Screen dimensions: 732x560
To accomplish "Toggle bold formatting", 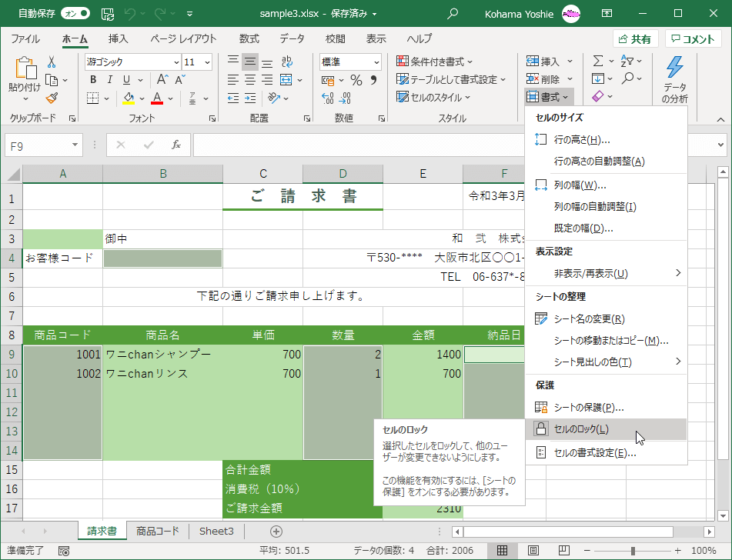I will (x=92, y=79).
